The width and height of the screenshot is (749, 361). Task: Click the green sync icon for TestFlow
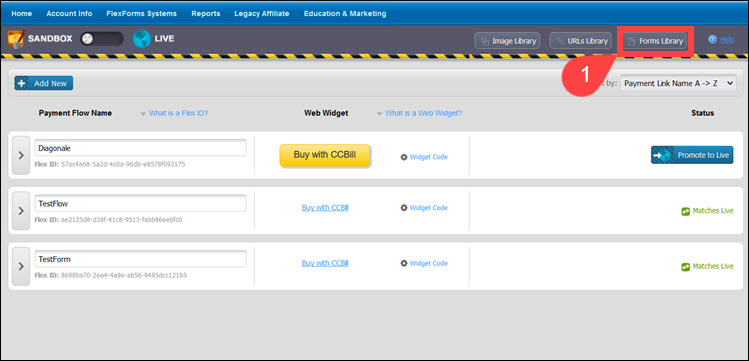685,211
